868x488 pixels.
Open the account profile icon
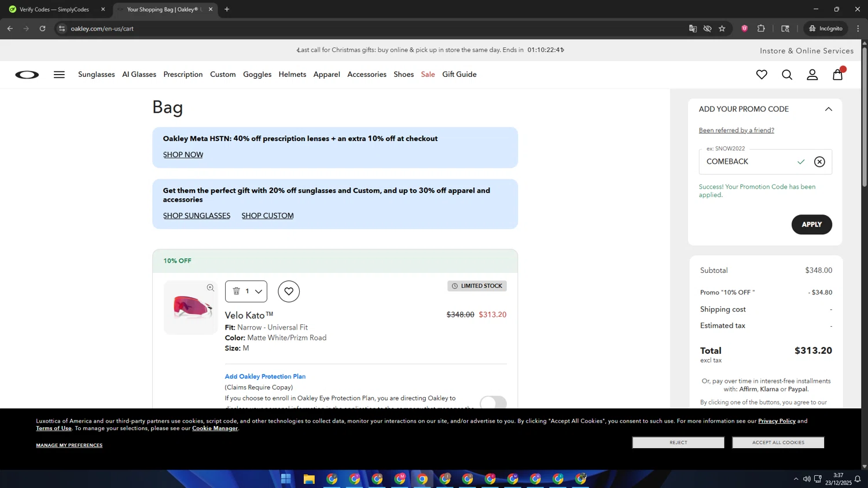[x=812, y=75]
